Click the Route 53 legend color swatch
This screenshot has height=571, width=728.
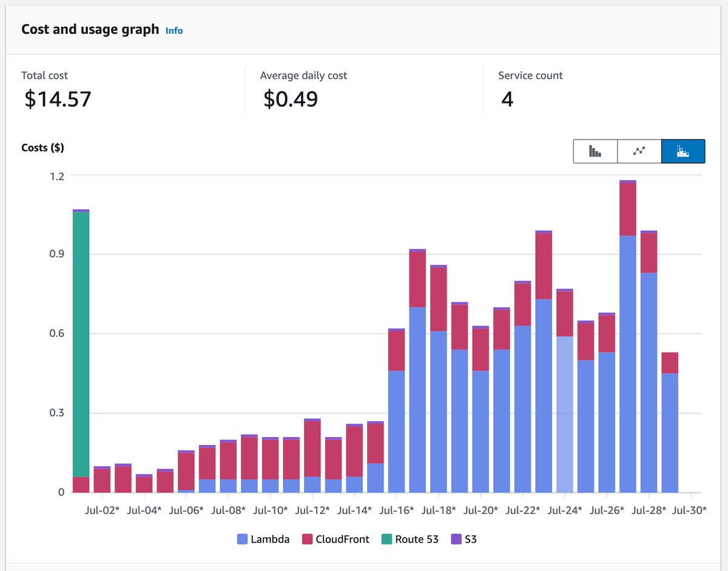[386, 539]
